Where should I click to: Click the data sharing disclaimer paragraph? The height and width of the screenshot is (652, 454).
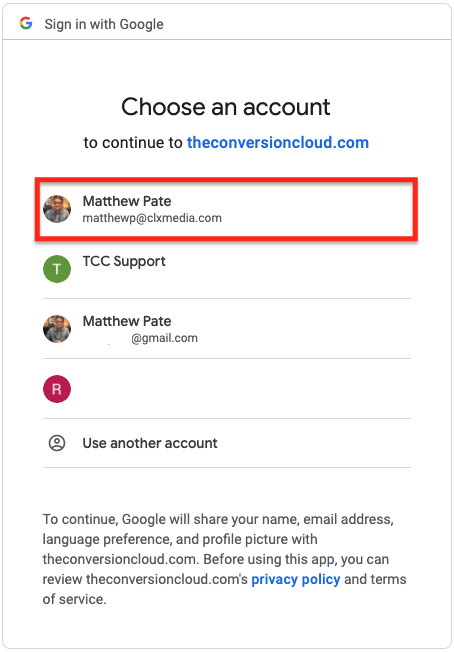[x=225, y=559]
